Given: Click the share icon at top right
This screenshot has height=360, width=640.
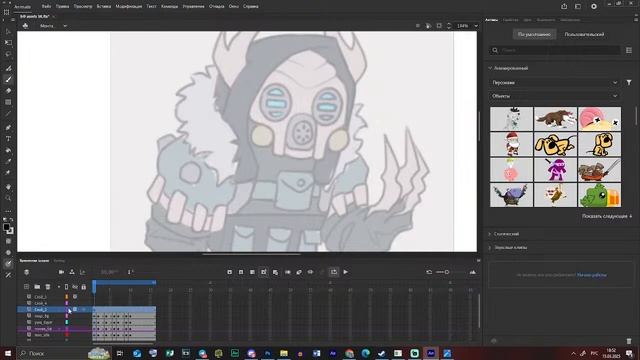Looking at the screenshot, I should 564,7.
